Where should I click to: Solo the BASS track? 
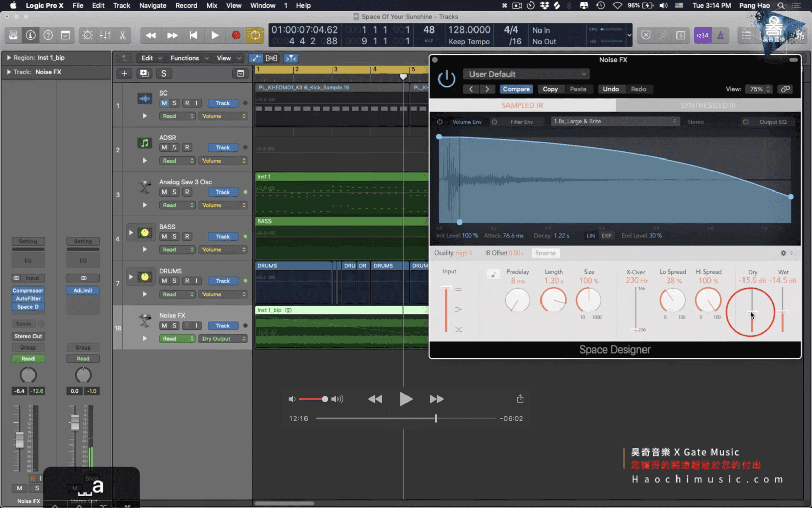pos(174,236)
